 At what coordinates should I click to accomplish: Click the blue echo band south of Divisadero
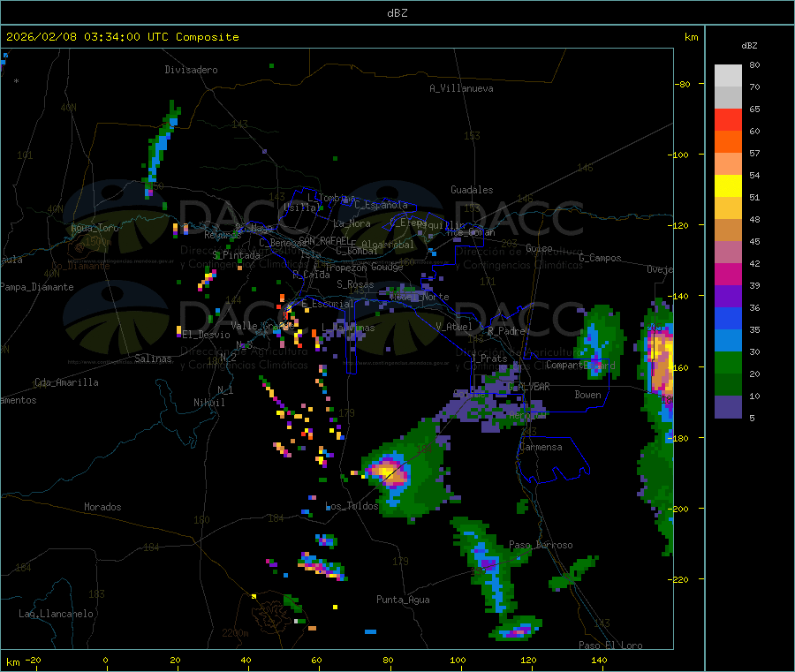pyautogui.click(x=163, y=147)
